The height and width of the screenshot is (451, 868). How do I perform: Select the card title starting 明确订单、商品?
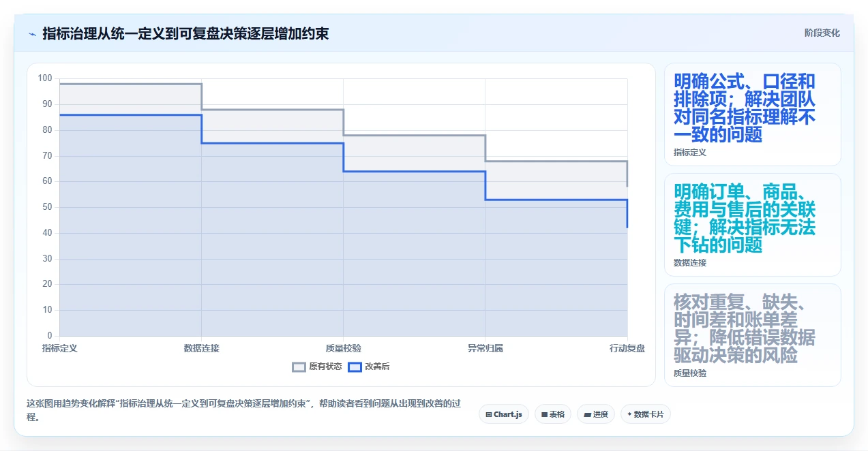(745, 218)
